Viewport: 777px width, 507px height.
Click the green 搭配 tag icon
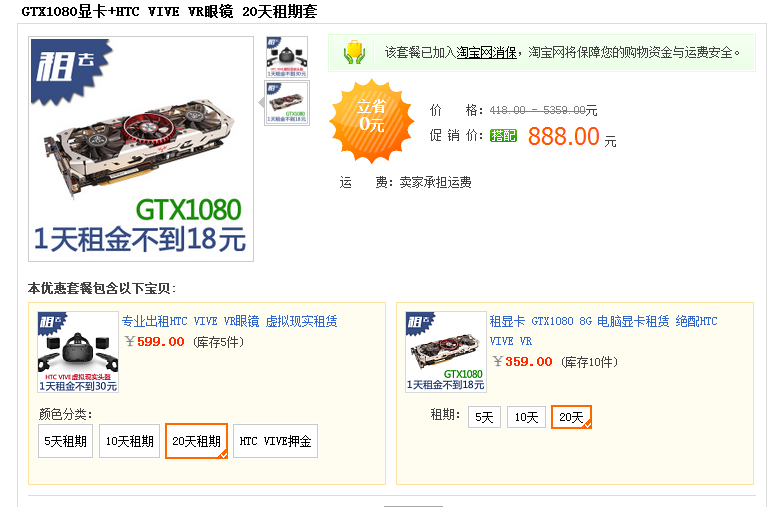[503, 135]
